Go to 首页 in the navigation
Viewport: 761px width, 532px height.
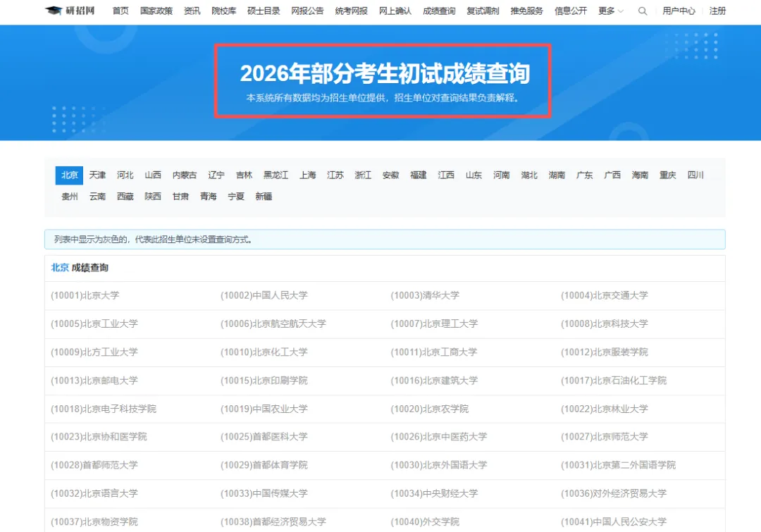click(x=120, y=11)
